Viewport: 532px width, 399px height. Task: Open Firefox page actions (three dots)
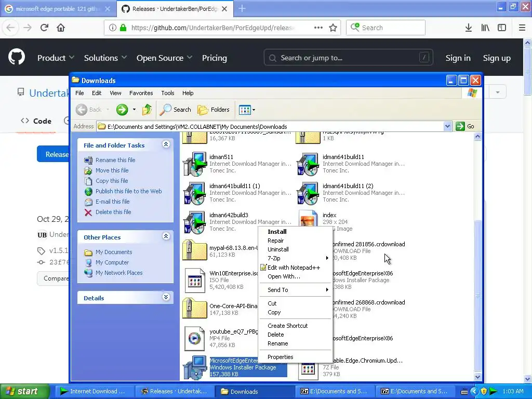click(x=318, y=28)
